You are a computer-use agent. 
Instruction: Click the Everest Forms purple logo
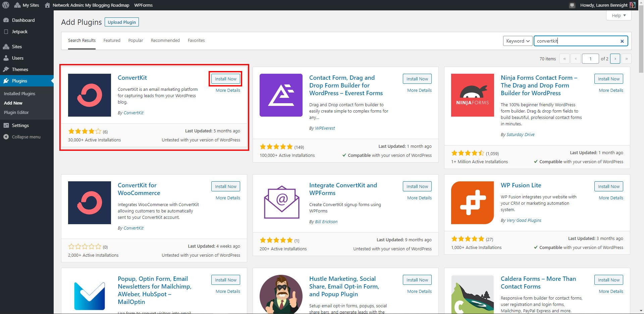click(x=281, y=95)
